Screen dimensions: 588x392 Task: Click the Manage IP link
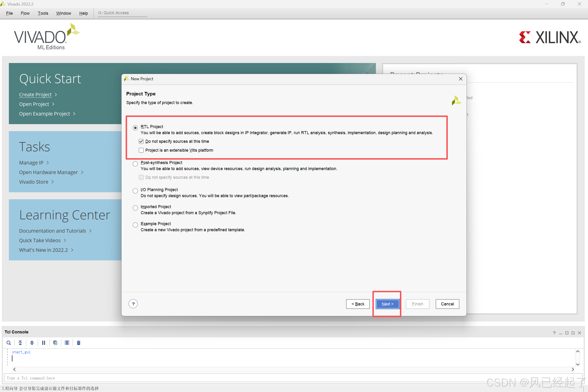tap(31, 162)
